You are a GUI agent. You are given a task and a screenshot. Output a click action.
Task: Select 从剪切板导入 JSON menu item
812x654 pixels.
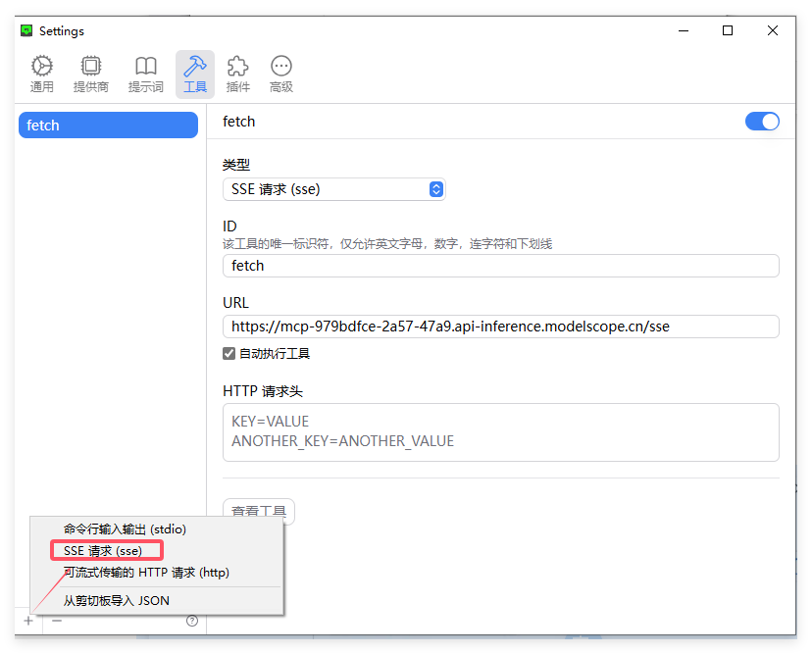pos(117,600)
